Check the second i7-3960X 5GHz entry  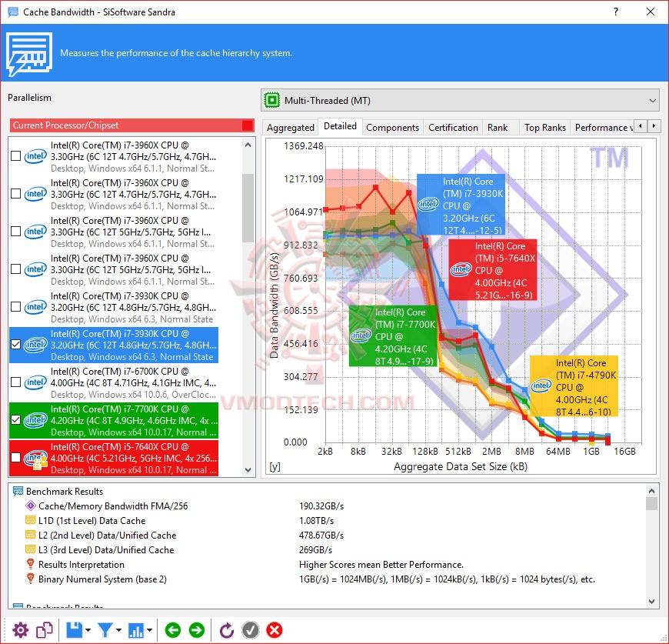point(16,269)
